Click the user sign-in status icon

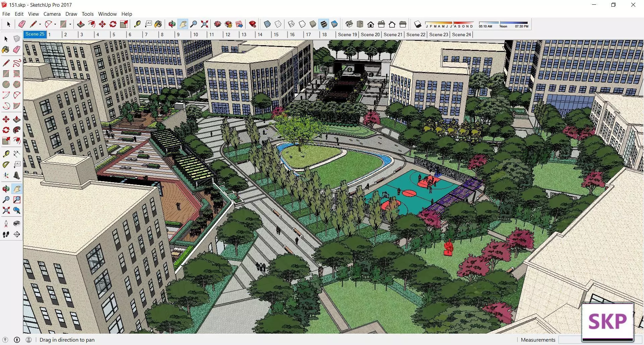tap(29, 340)
